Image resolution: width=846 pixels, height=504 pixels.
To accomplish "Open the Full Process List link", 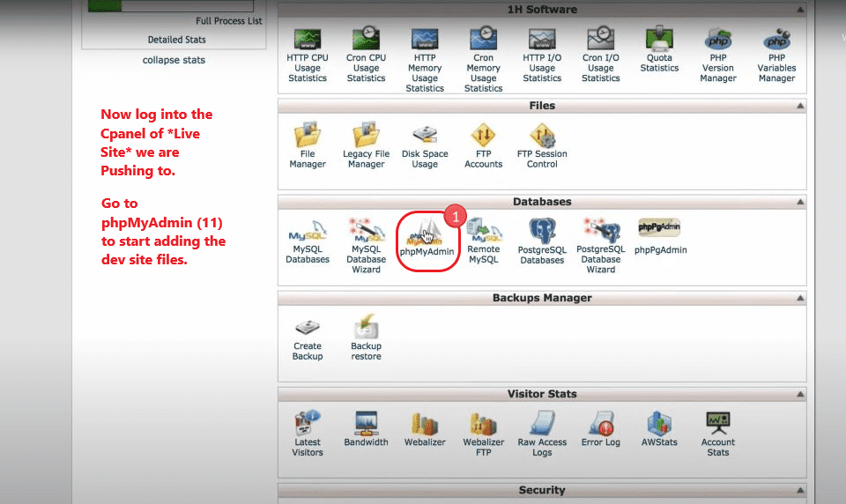I will pos(229,21).
